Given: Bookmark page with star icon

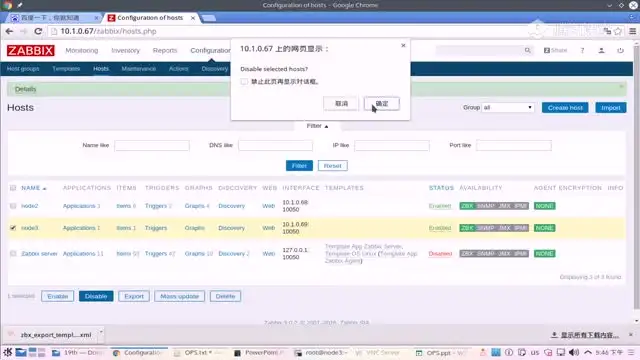Looking at the screenshot, I should 618,31.
